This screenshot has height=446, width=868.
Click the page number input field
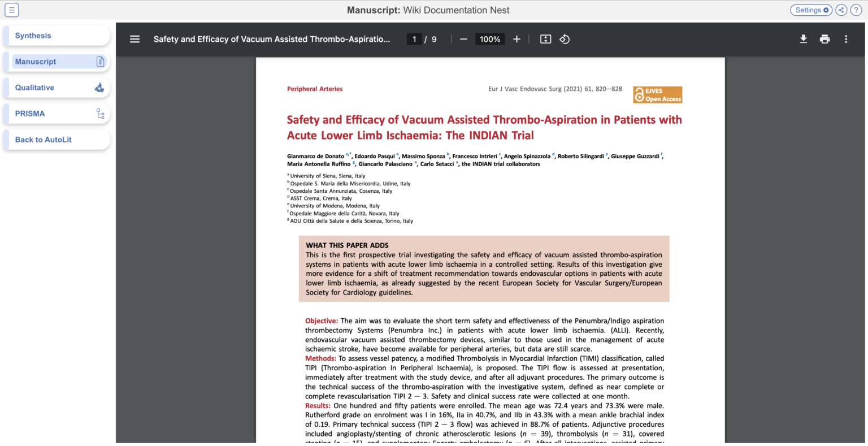point(414,39)
